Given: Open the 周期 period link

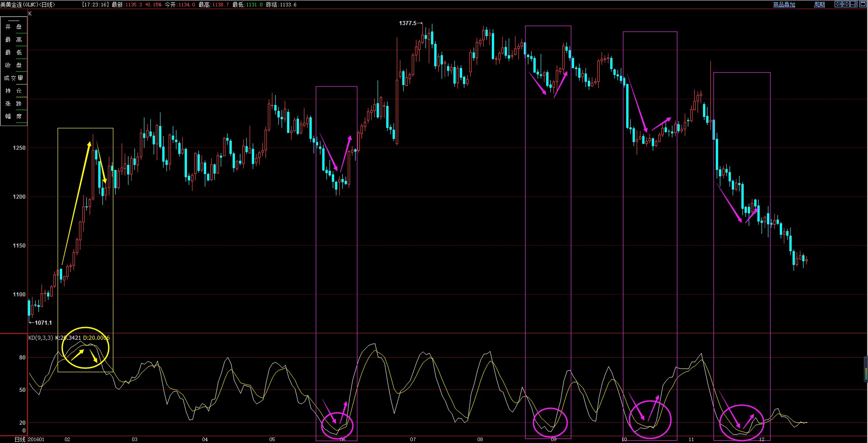Looking at the screenshot, I should click(820, 5).
